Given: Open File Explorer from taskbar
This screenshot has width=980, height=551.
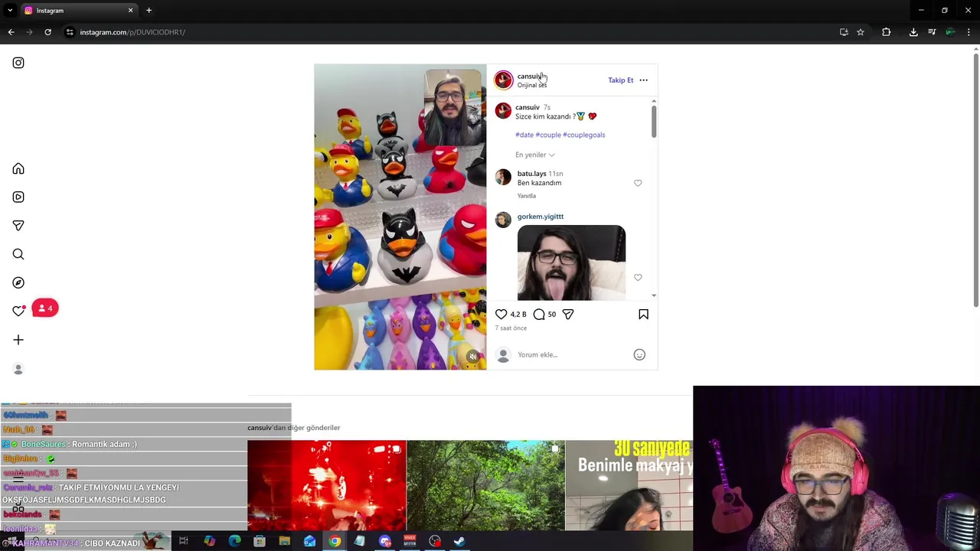Looking at the screenshot, I should coord(284,541).
